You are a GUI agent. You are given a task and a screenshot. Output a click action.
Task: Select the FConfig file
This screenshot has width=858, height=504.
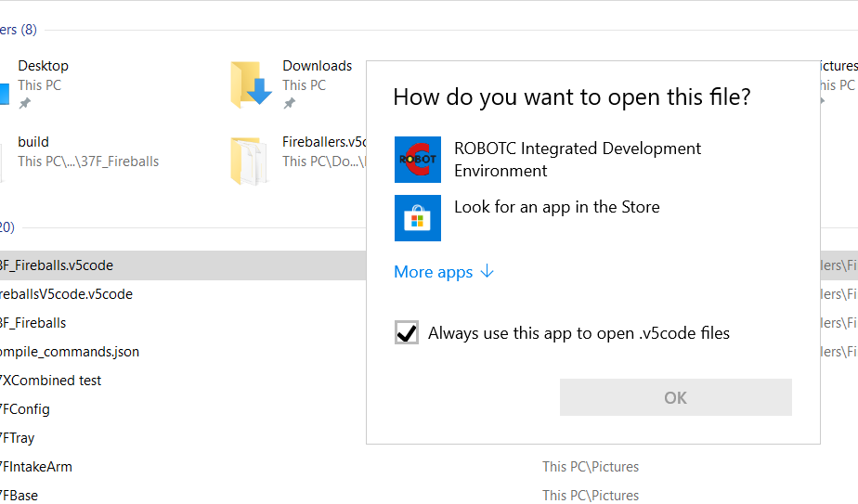pyautogui.click(x=25, y=409)
